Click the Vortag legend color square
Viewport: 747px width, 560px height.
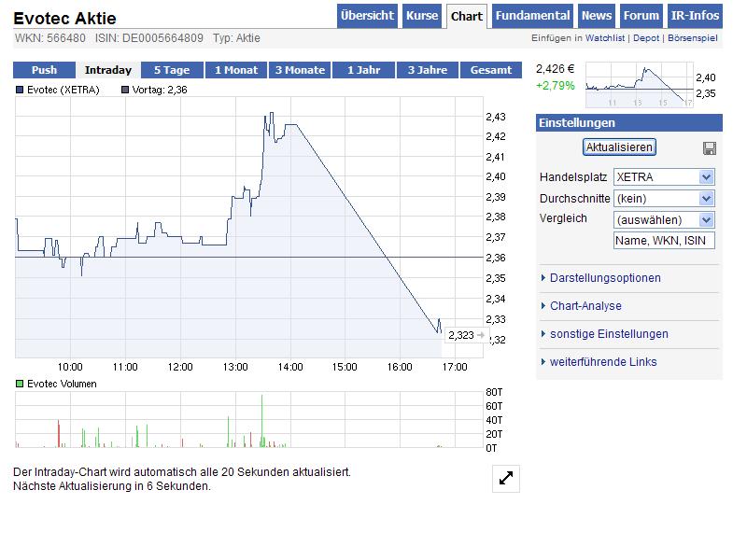(125, 90)
